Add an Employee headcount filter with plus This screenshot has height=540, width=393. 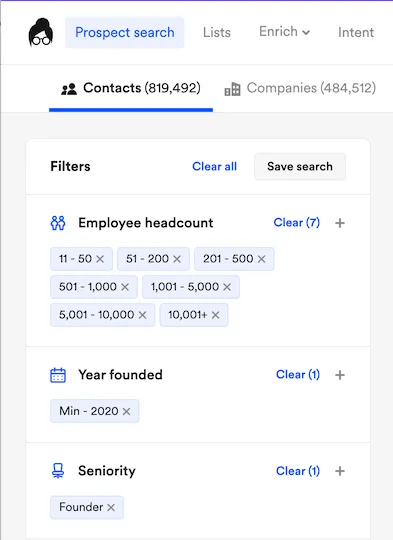pos(340,223)
